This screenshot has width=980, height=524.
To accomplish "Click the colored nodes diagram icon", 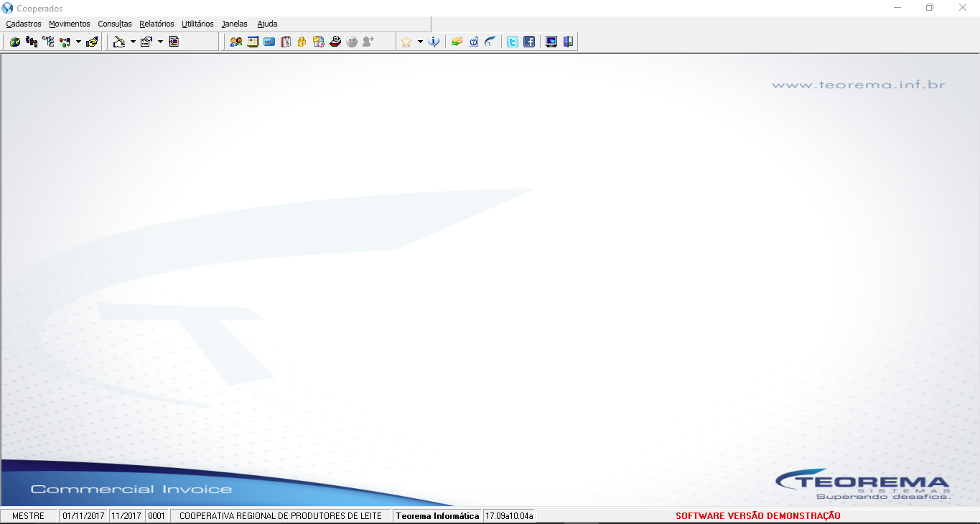I will coord(65,42).
